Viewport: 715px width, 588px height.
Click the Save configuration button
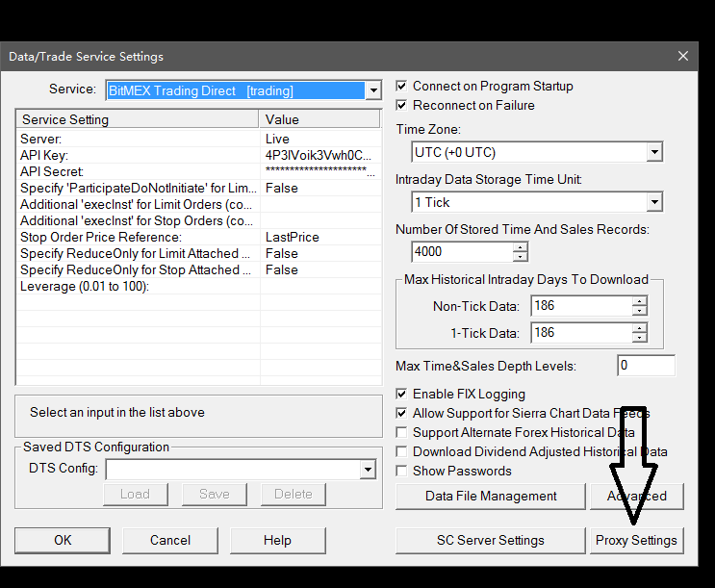pyautogui.click(x=215, y=494)
